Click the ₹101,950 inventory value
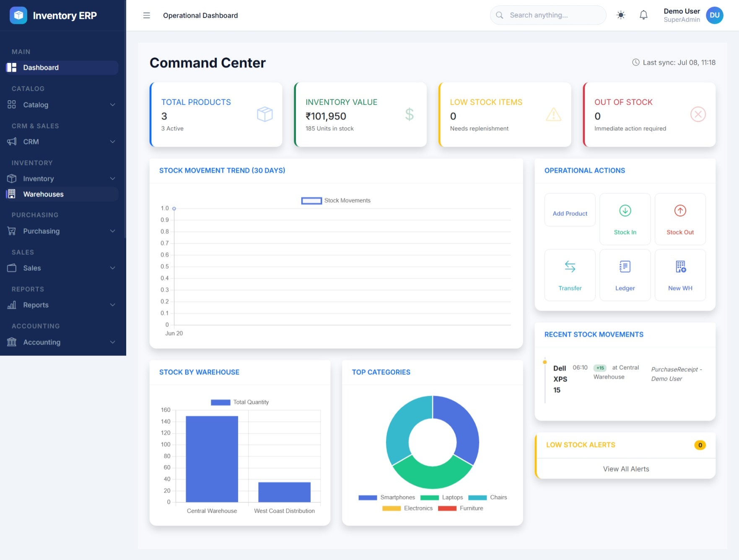The height and width of the screenshot is (560, 739). coord(326,116)
